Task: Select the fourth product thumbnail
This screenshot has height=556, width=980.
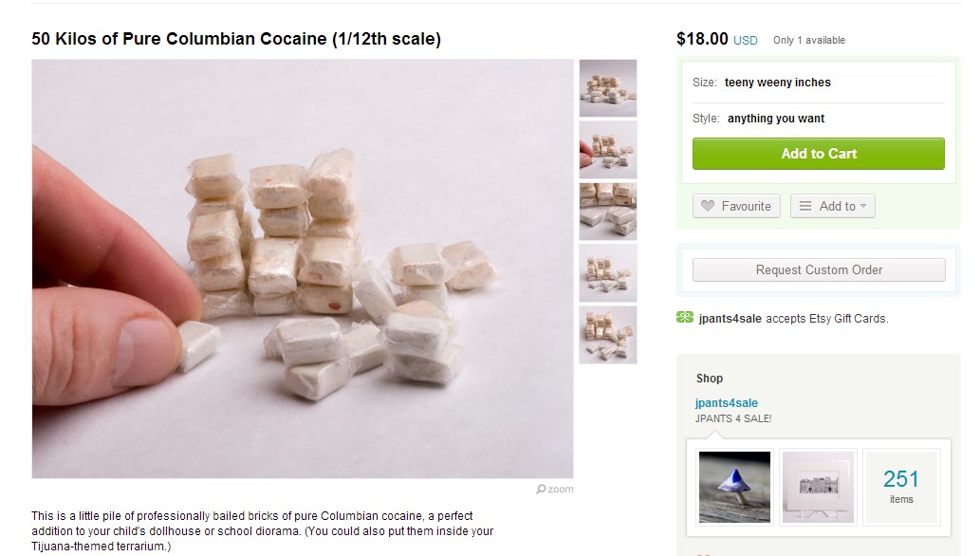Action: pos(608,273)
